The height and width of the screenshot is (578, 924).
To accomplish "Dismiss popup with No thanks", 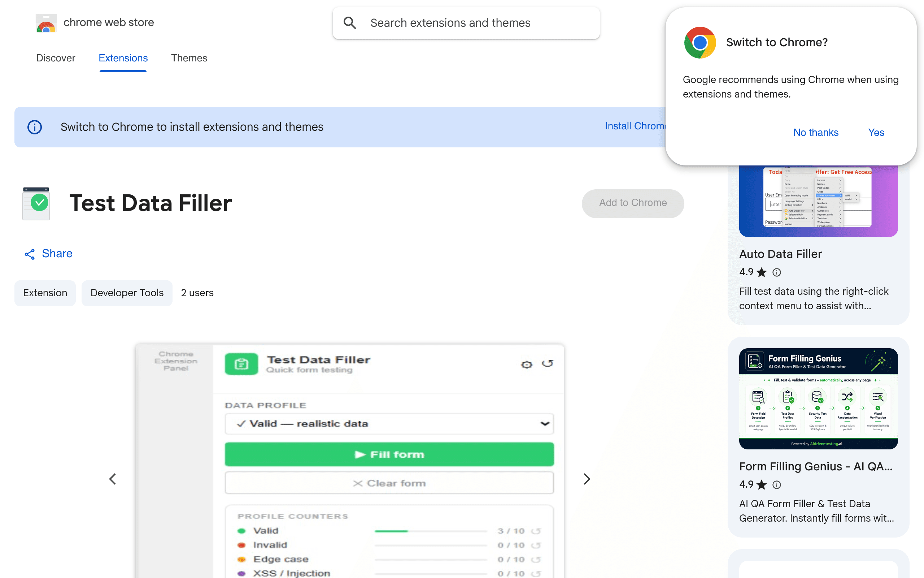I will pos(816,132).
